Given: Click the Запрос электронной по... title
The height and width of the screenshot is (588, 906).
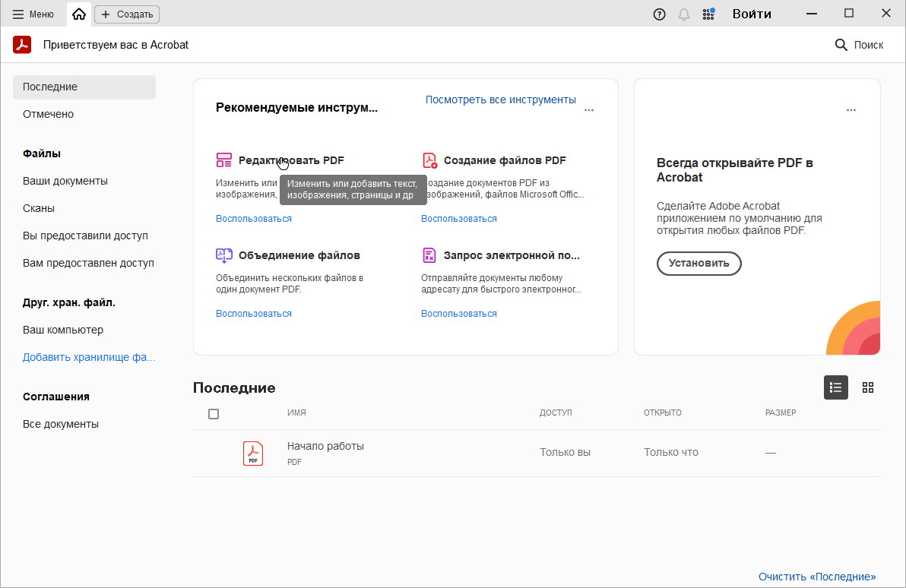Looking at the screenshot, I should coord(512,255).
